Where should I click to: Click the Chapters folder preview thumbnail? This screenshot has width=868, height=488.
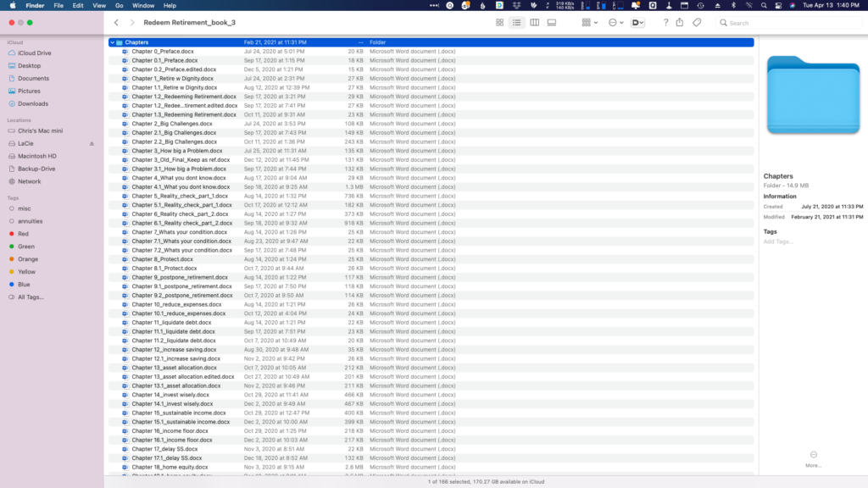pos(813,95)
